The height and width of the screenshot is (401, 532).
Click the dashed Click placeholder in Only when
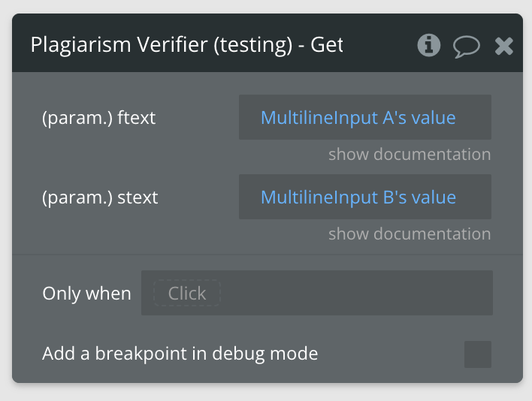[x=187, y=293]
